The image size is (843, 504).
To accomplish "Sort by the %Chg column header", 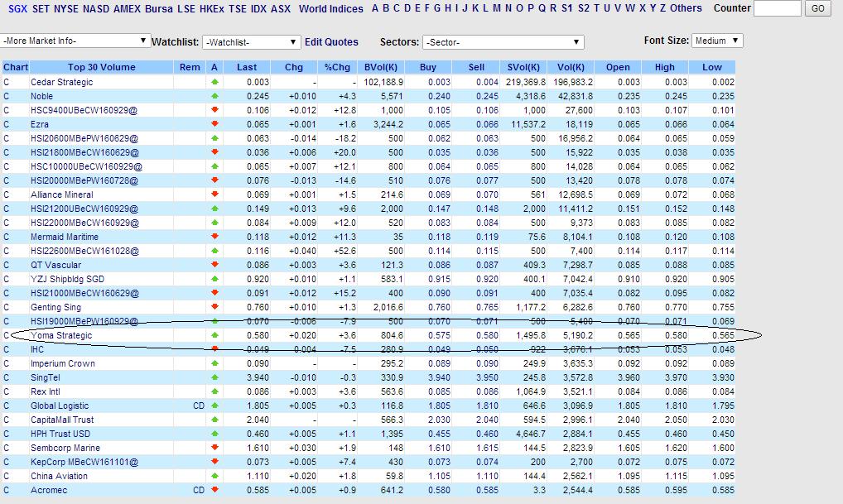I will (337, 67).
